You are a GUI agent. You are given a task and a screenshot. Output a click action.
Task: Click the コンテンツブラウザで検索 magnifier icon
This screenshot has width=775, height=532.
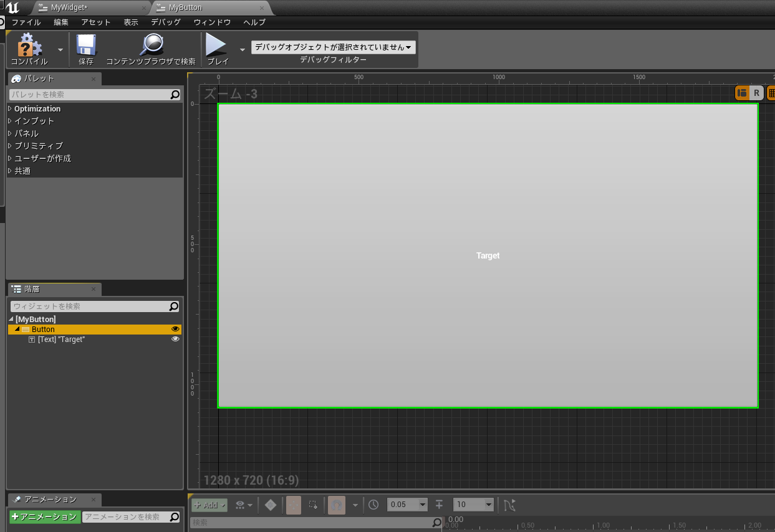click(151, 45)
